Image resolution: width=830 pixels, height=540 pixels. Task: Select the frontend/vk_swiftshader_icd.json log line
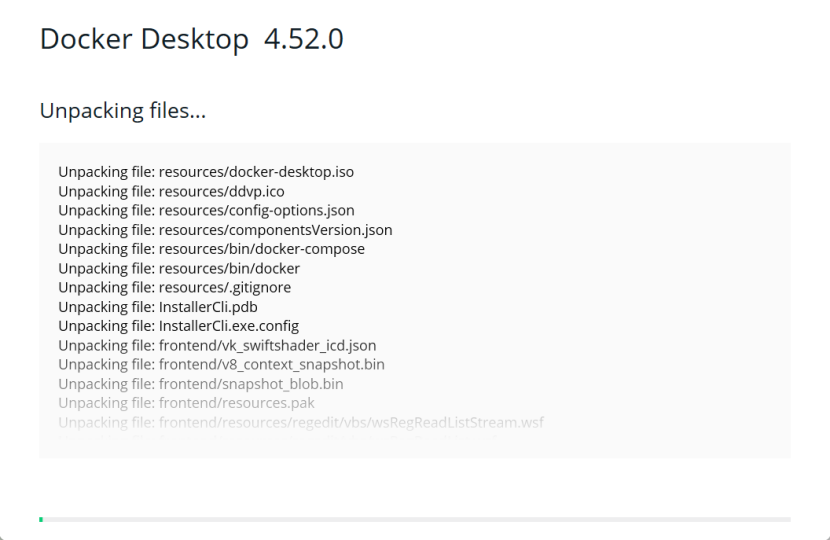click(217, 346)
